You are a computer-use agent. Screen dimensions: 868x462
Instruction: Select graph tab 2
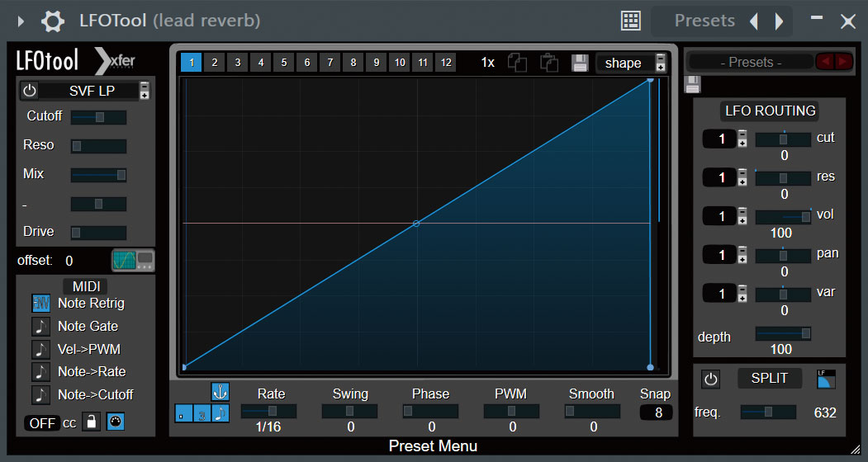[214, 63]
